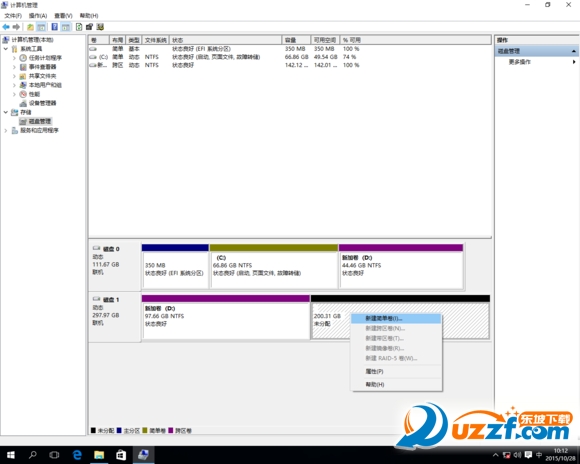The height and width of the screenshot is (464, 580).
Task: Select 性能 gauge icon in tree
Action: coord(23,94)
